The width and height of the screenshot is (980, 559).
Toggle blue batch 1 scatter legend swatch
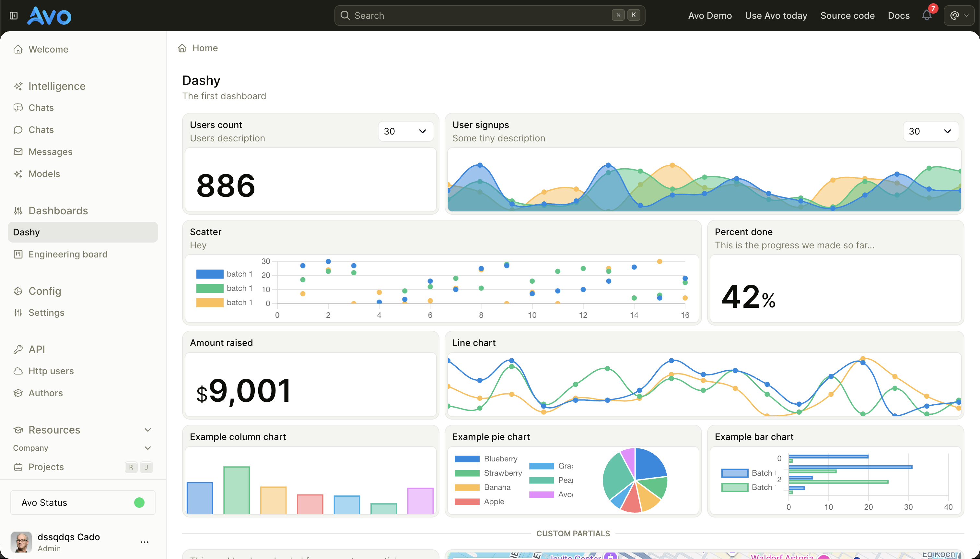pyautogui.click(x=210, y=274)
